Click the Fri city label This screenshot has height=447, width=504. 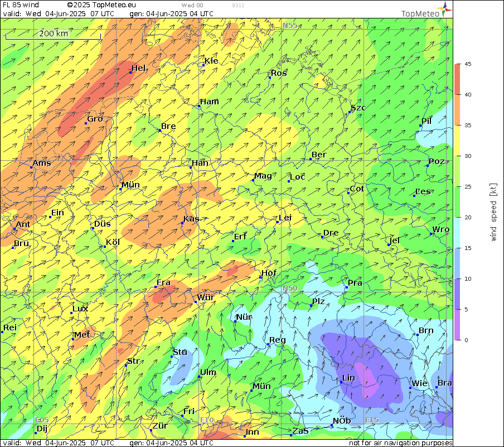[189, 411]
